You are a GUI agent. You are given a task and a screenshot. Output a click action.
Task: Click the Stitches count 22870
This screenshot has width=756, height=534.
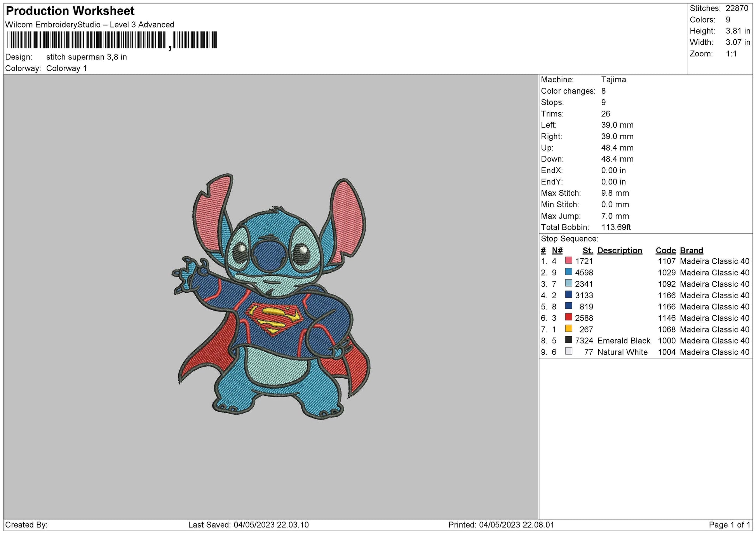pyautogui.click(x=737, y=7)
